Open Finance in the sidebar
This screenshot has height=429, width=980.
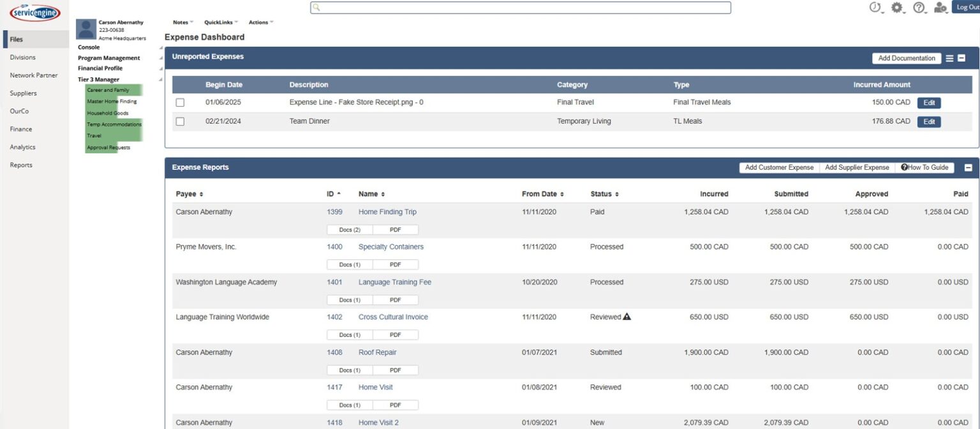(21, 128)
